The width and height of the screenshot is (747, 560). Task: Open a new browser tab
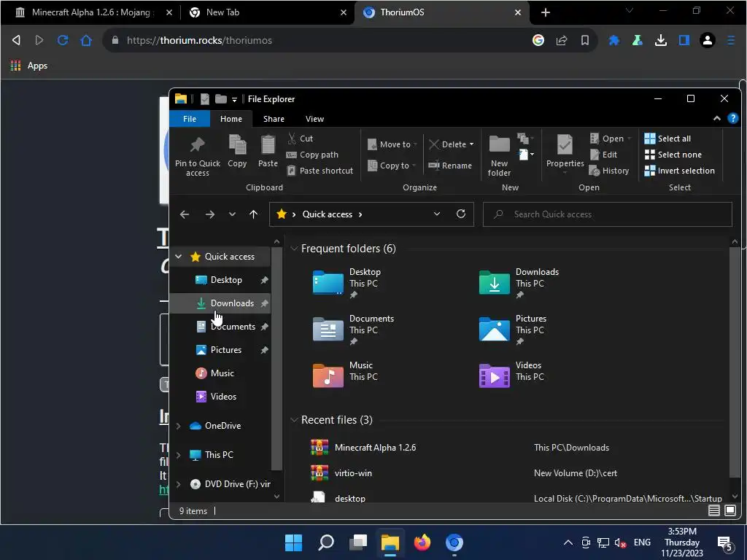(x=546, y=12)
